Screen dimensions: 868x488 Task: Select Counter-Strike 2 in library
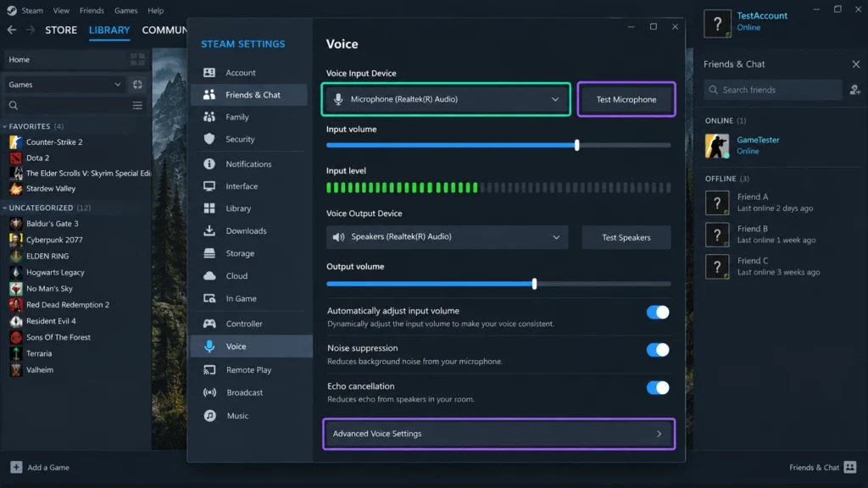click(54, 141)
